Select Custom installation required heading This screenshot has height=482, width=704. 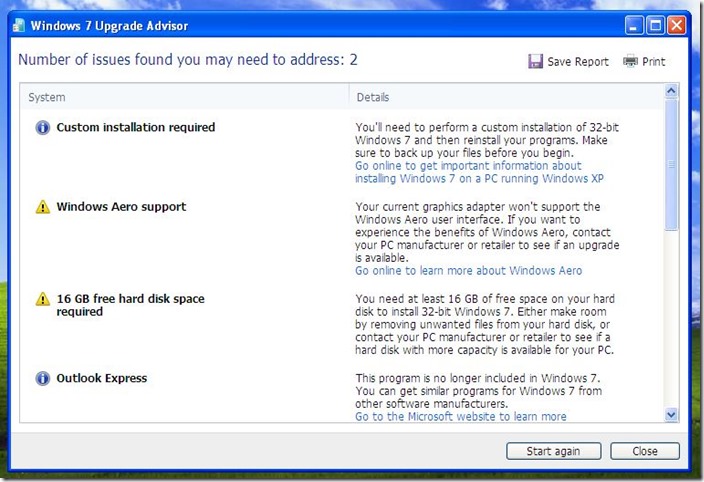coord(136,127)
